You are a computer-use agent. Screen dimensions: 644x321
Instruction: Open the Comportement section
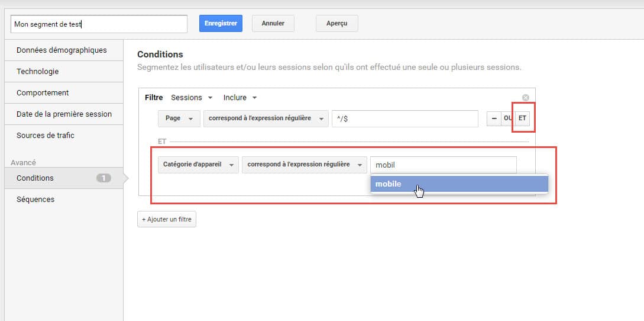pyautogui.click(x=64, y=93)
